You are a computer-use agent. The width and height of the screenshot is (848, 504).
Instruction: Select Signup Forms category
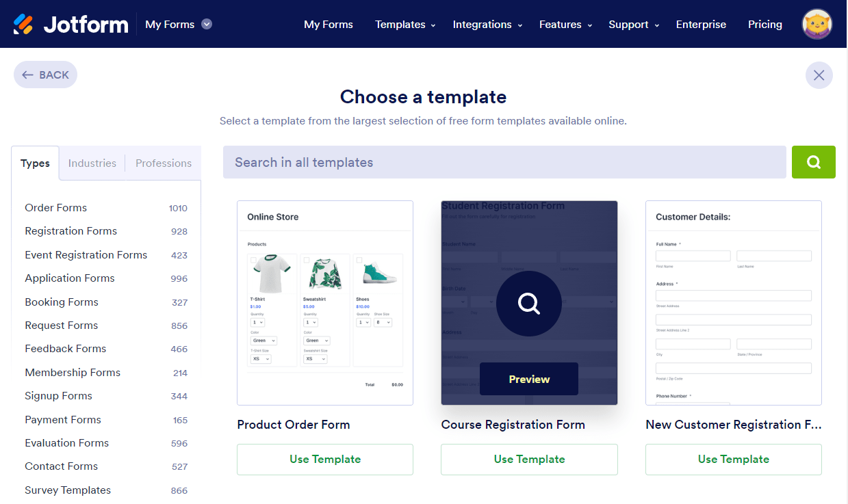(x=106, y=396)
